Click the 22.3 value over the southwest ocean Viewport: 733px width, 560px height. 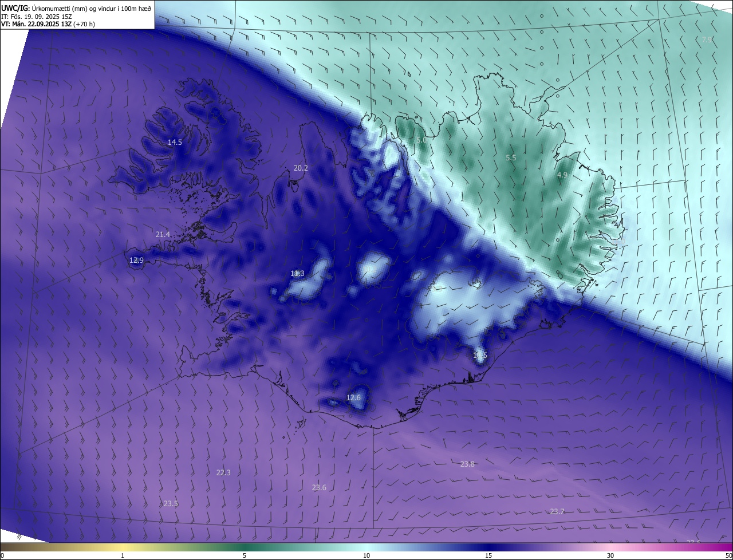[223, 472]
